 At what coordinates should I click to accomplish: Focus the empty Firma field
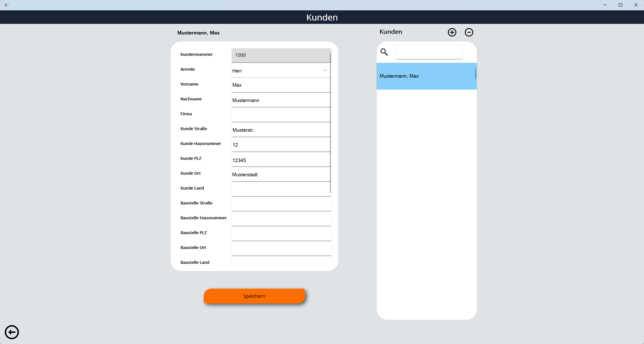tap(281, 115)
